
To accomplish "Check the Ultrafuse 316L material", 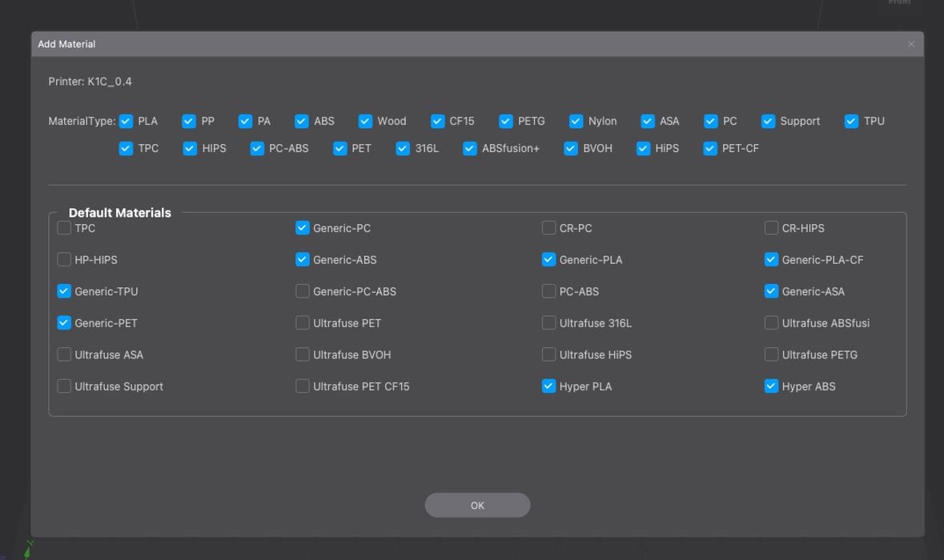I will (x=548, y=323).
